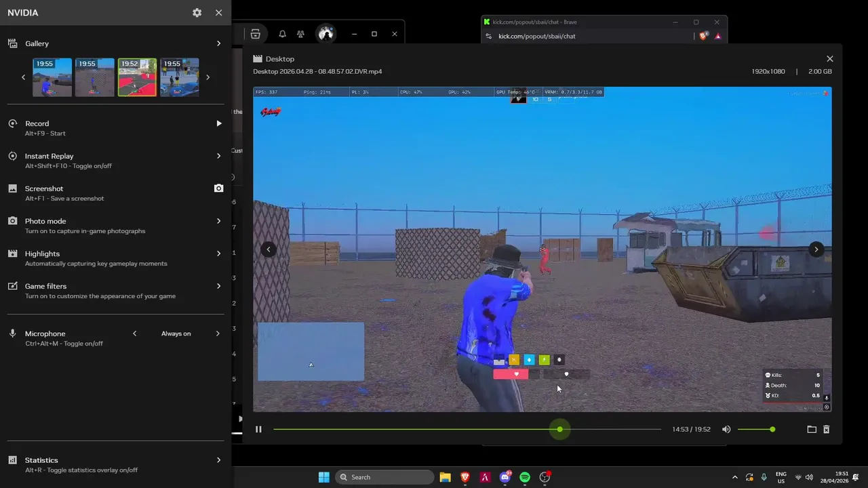Expand the Highlights settings
This screenshot has width=868, height=488.
(218, 253)
